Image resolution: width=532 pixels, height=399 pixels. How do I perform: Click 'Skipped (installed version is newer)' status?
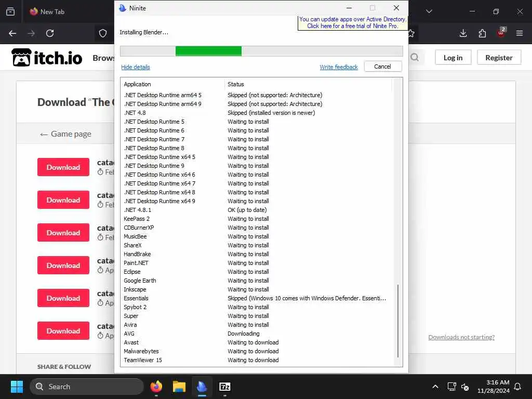click(271, 113)
